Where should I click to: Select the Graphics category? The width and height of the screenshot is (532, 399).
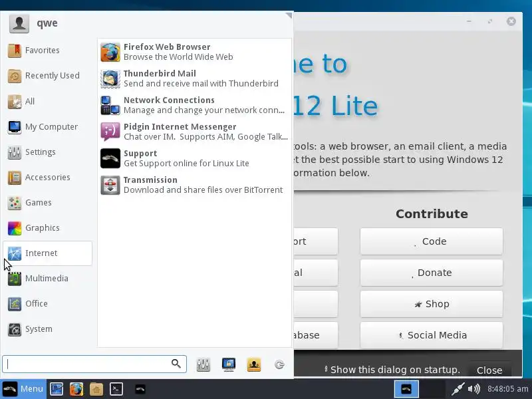pyautogui.click(x=47, y=228)
